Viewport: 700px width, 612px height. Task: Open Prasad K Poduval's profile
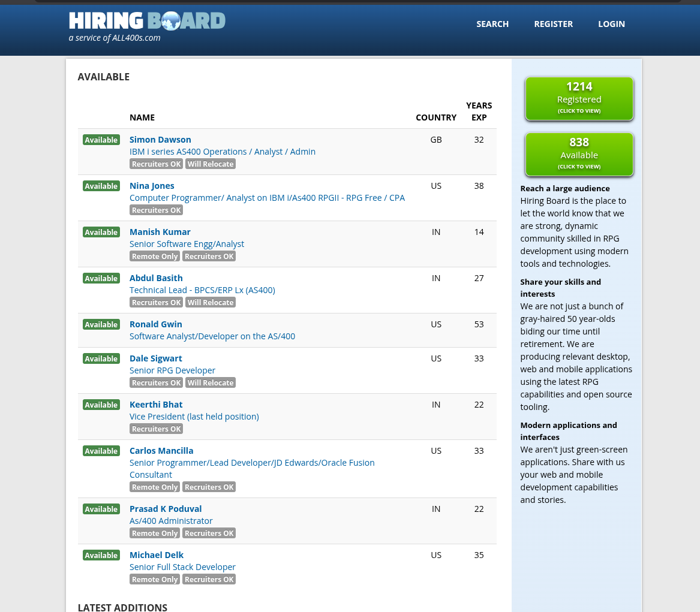click(166, 509)
